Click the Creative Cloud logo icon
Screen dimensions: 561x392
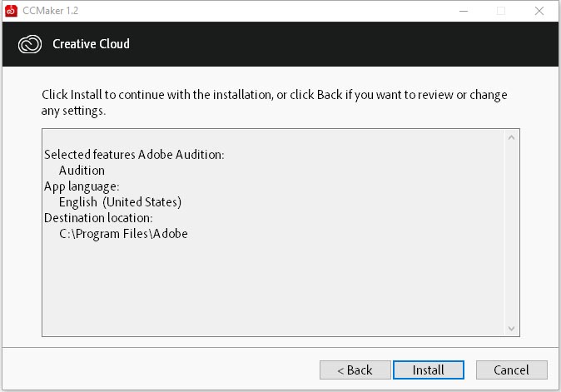(x=30, y=44)
